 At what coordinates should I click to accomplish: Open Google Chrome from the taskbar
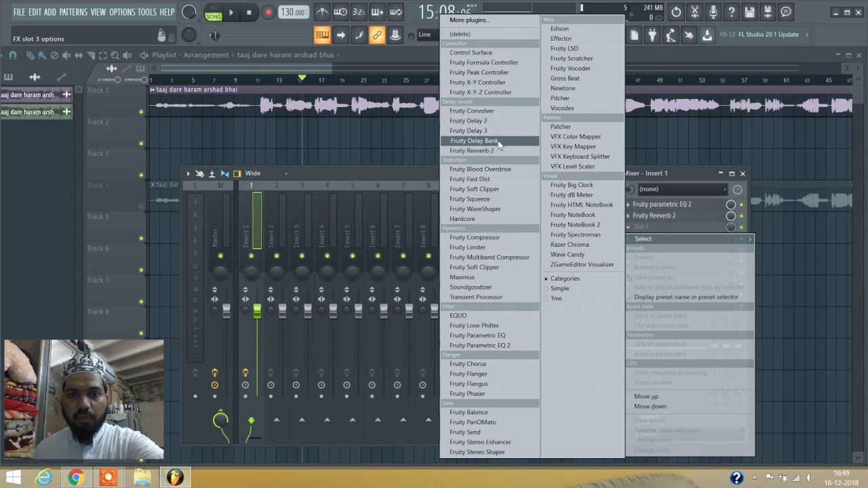[x=76, y=478]
